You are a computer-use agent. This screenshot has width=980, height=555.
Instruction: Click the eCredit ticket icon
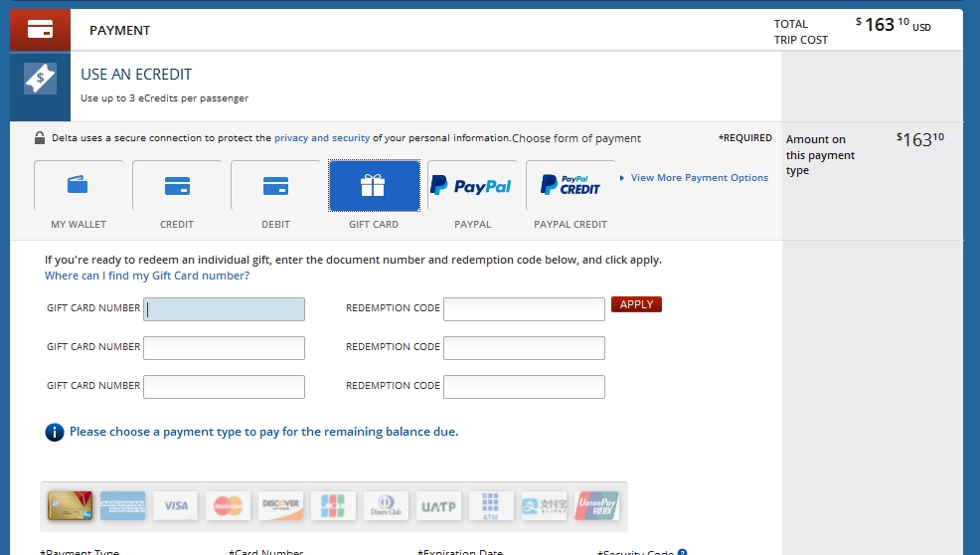[x=40, y=79]
